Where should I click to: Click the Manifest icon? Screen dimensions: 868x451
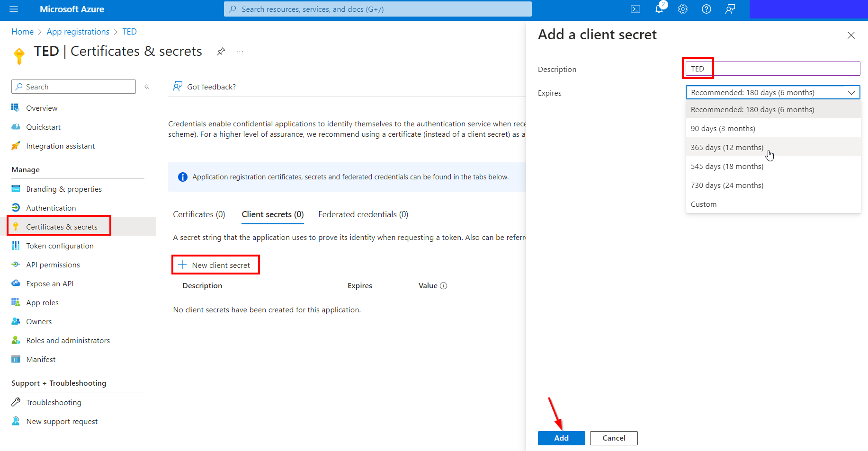(16, 359)
